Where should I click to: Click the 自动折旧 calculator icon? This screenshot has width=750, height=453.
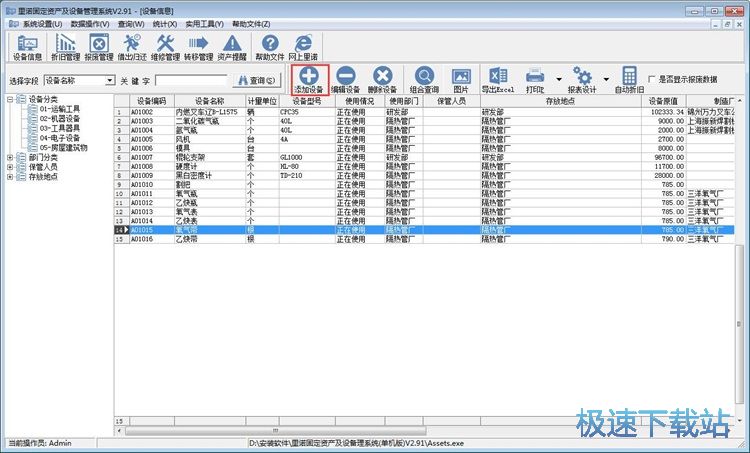629,76
